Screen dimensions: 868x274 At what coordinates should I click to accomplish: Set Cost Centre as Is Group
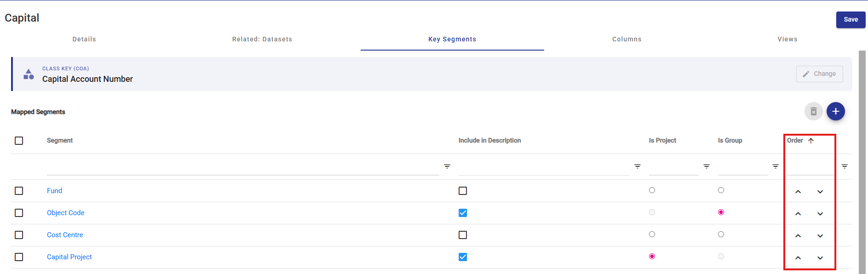[x=721, y=234]
